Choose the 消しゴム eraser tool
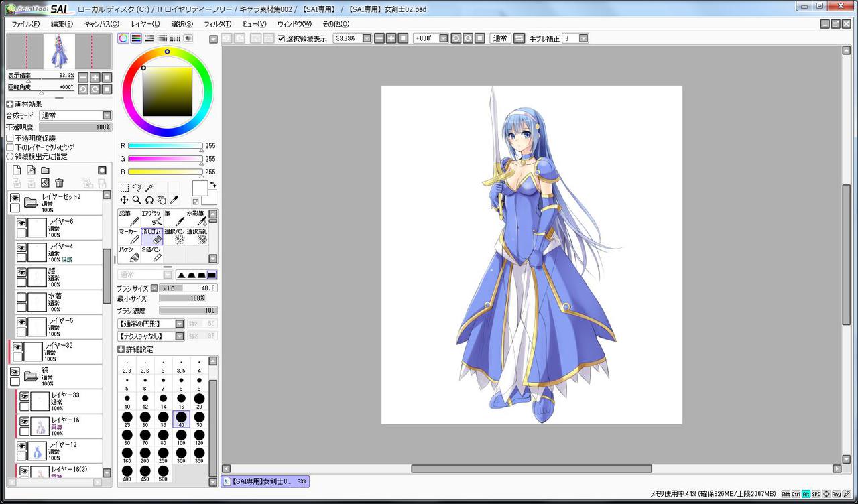 coord(152,236)
